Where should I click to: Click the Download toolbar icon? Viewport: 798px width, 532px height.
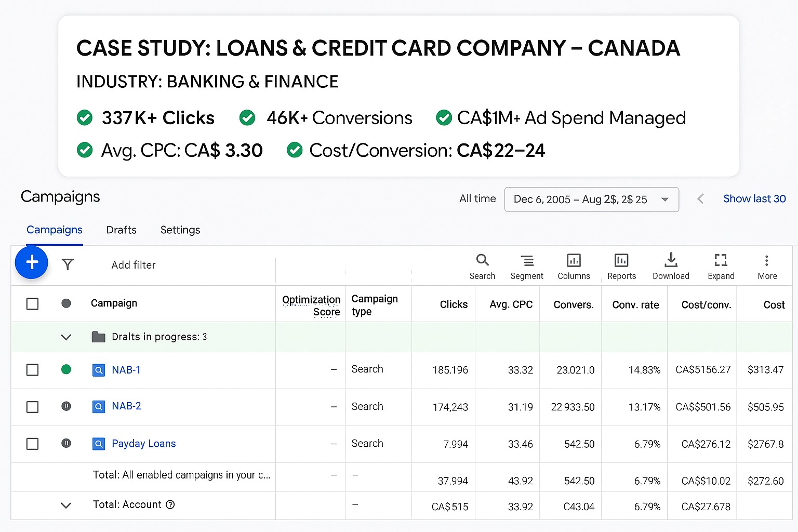coord(671,260)
